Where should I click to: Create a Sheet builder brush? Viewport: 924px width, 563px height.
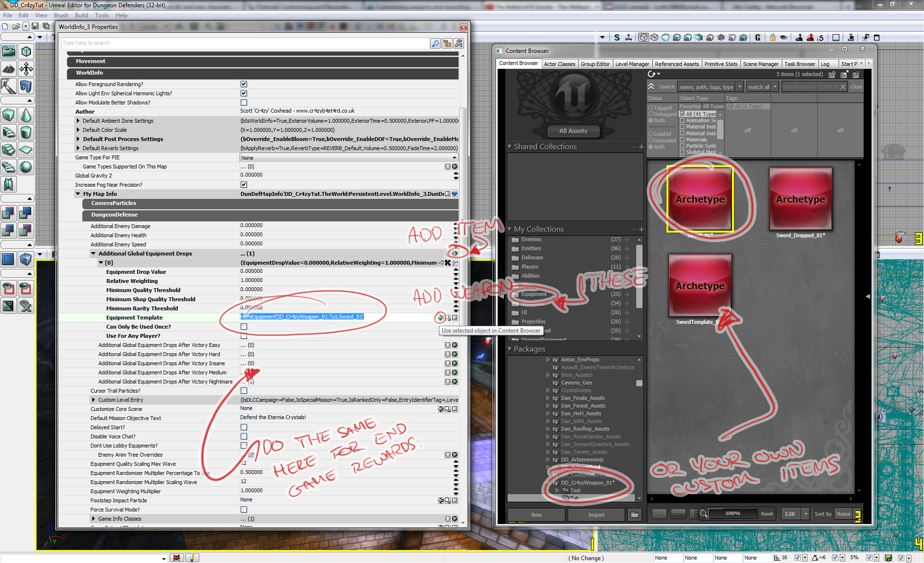(x=26, y=150)
